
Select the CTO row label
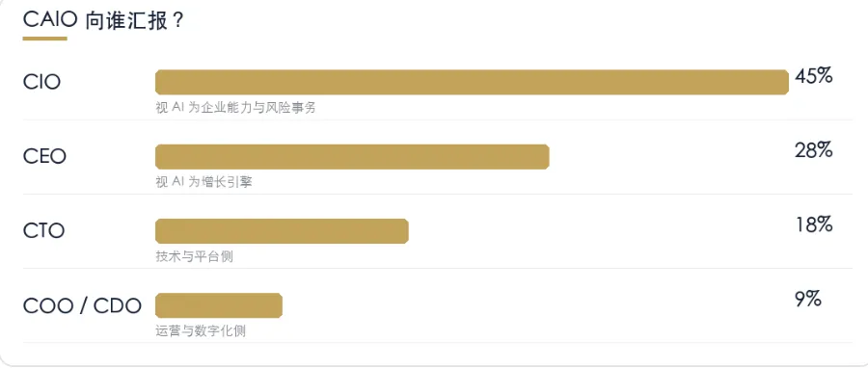(x=43, y=231)
